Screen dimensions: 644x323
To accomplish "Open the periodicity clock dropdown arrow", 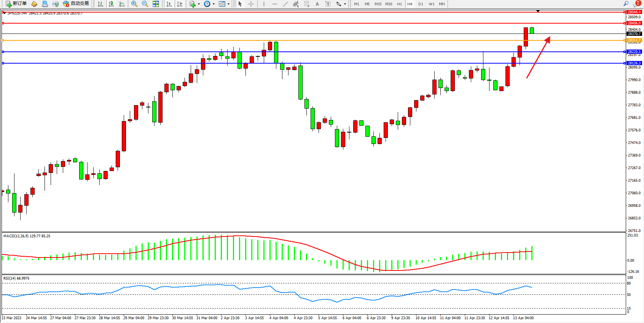I will [x=214, y=4].
